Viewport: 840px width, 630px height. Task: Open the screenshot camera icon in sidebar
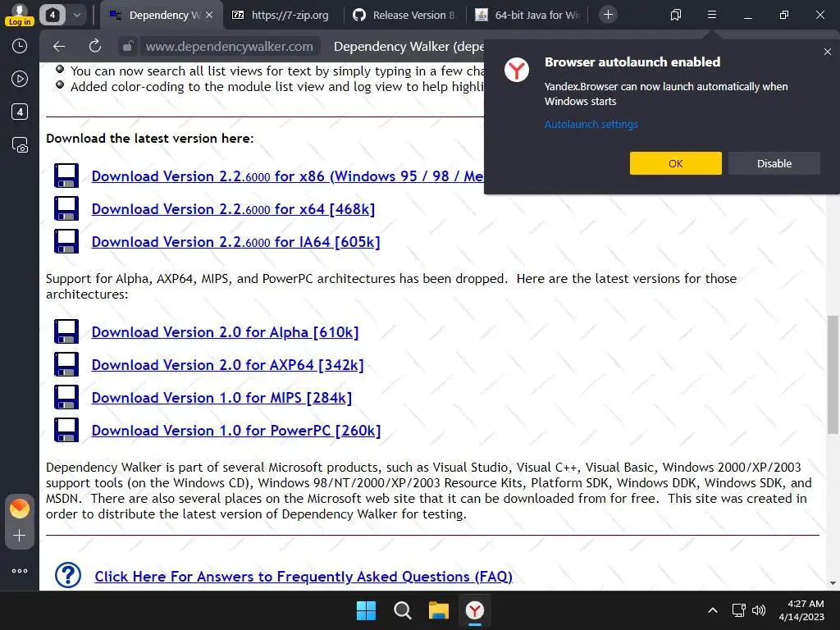point(20,145)
